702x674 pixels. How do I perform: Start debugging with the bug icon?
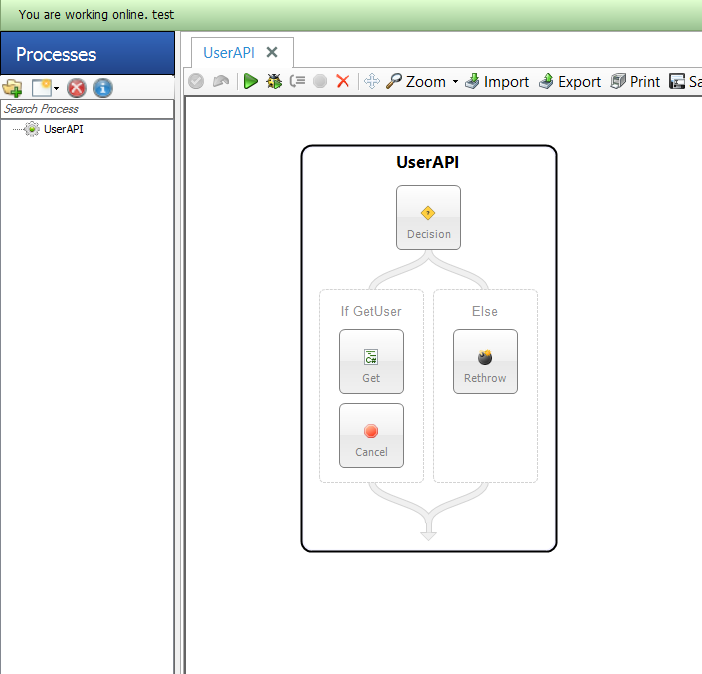(274, 82)
